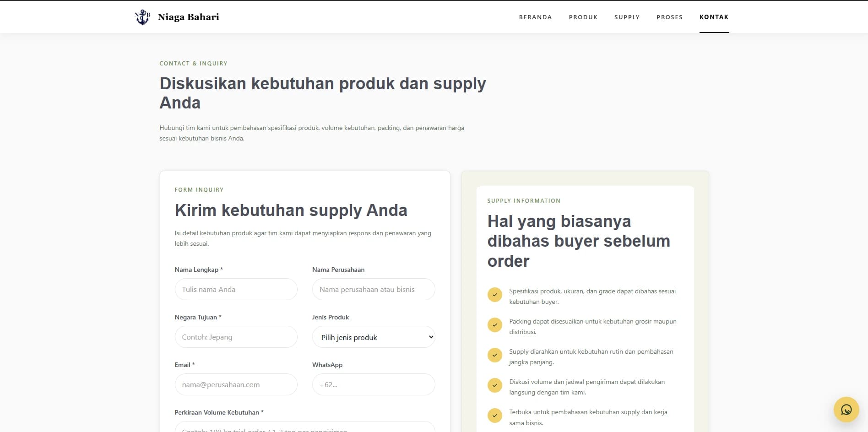This screenshot has width=868, height=432.
Task: Click the 'Nama Lengkap *' field label
Action: [x=199, y=270]
